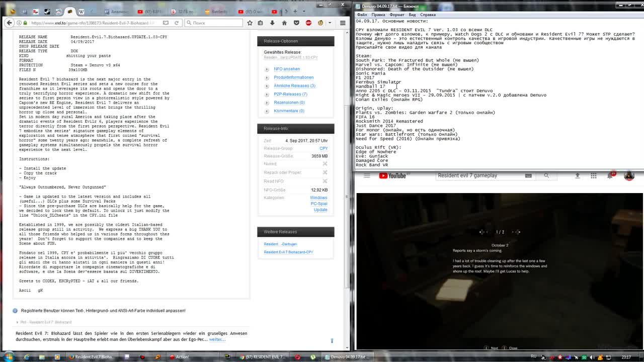Screen dimensions: 644x362
Task: Open the 'Windows' category link
Action: pyautogui.click(x=318, y=198)
